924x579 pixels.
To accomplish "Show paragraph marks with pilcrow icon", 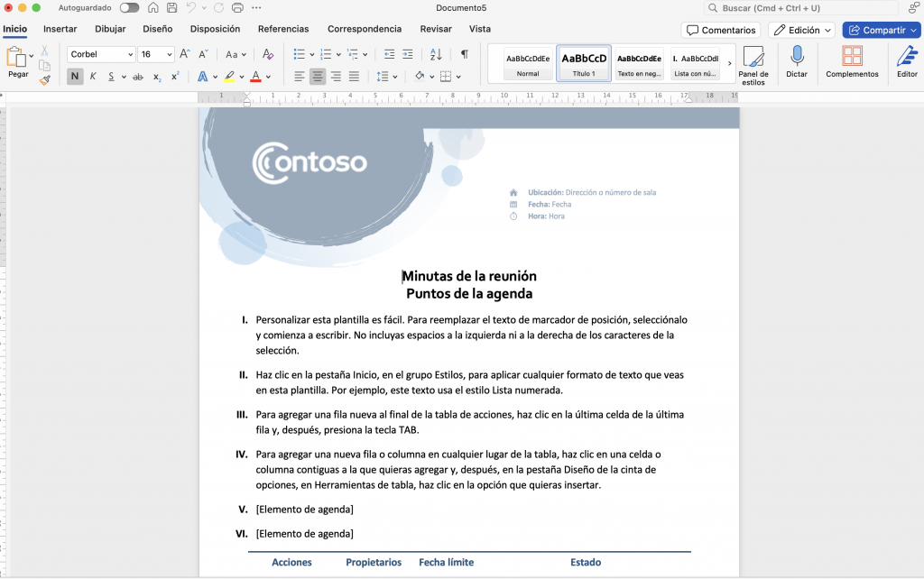I will [464, 54].
